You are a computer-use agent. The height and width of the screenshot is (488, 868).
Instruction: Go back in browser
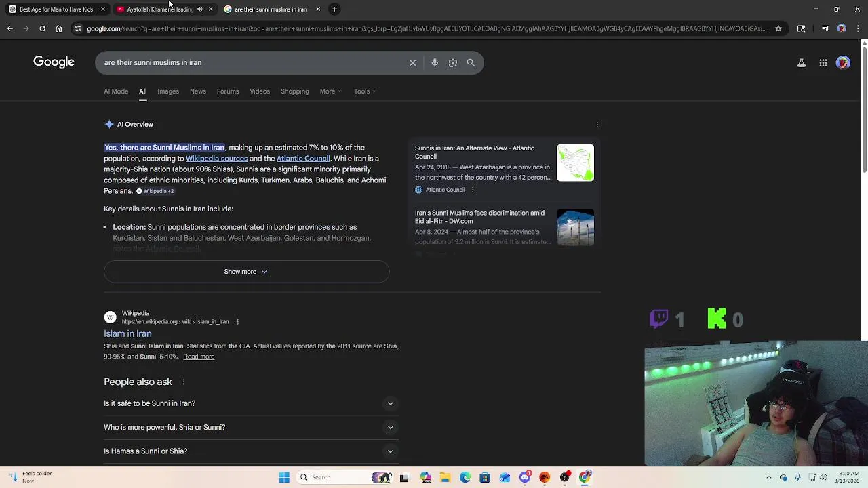[9, 28]
